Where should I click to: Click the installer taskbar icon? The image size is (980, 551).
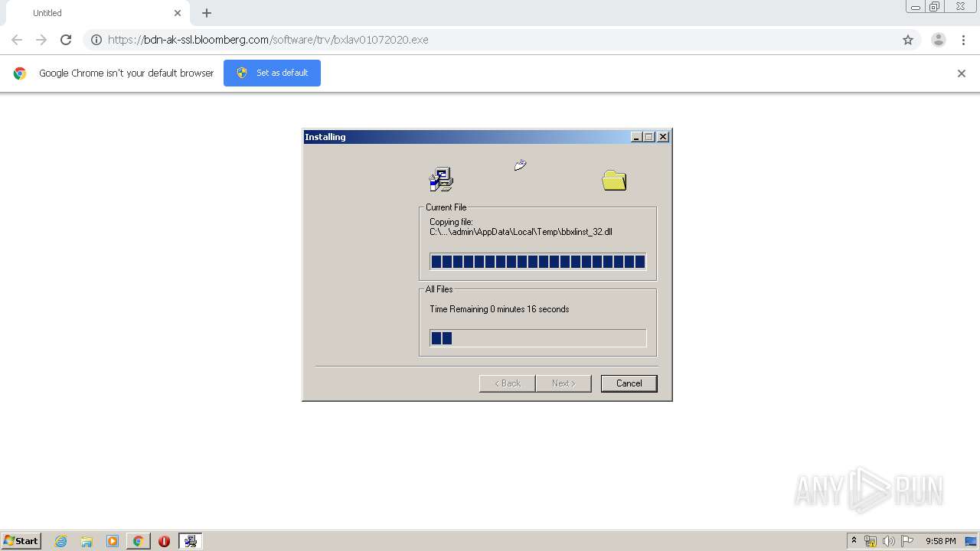(x=190, y=541)
